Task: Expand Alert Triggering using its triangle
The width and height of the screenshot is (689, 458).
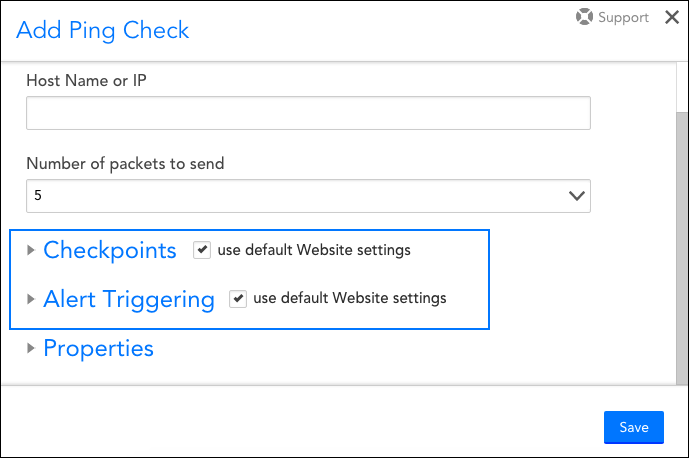Action: click(31, 299)
